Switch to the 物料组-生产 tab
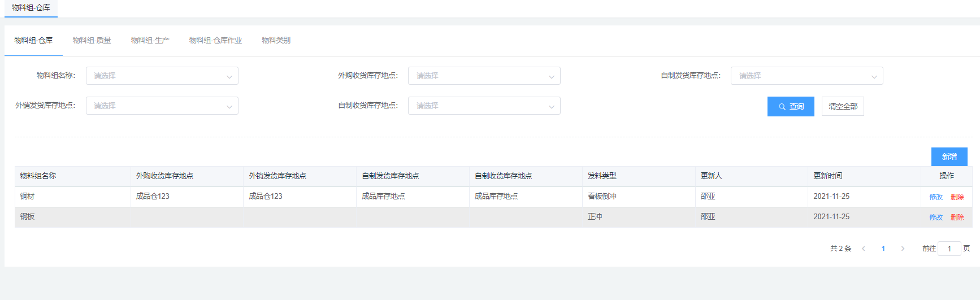This screenshot has height=300, width=980. [150, 40]
